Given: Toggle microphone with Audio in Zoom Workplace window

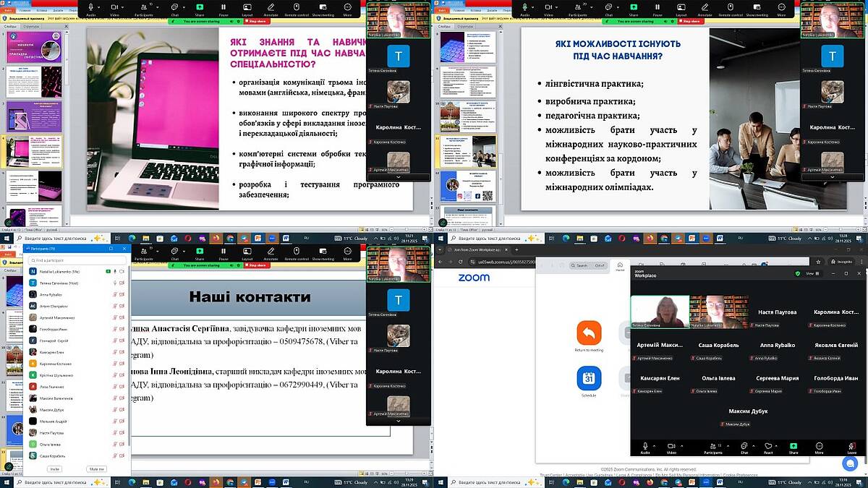Looking at the screenshot, I should point(644,445).
